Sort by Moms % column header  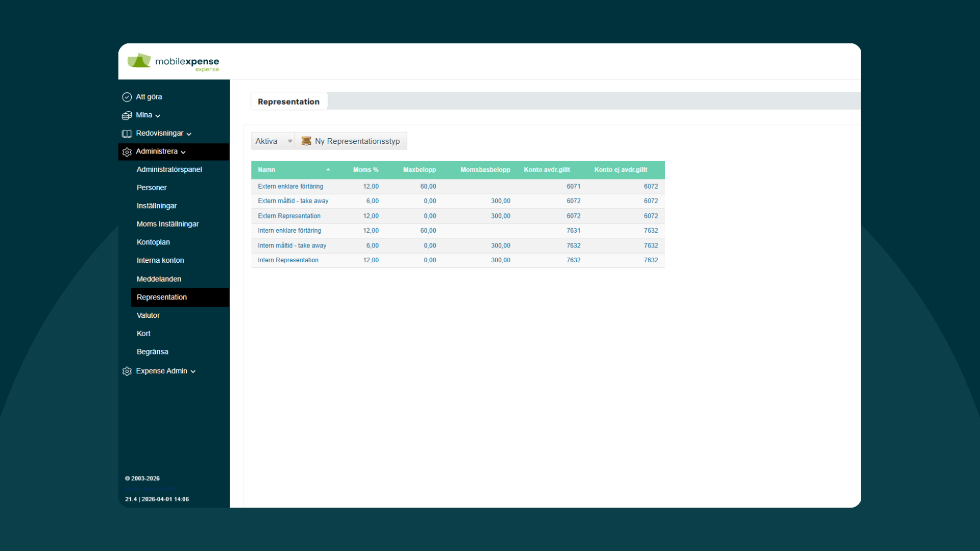(x=365, y=170)
